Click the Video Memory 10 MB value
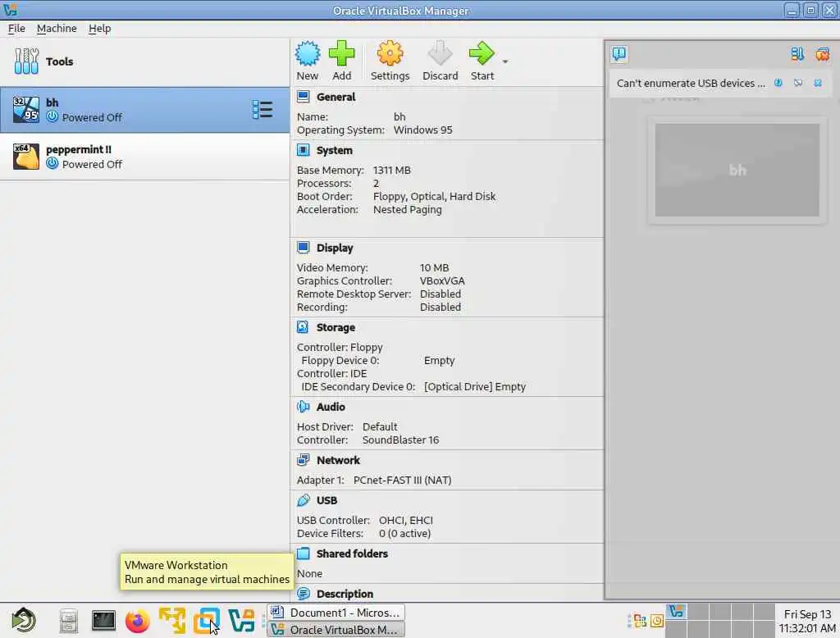The height and width of the screenshot is (638, 840). click(435, 267)
